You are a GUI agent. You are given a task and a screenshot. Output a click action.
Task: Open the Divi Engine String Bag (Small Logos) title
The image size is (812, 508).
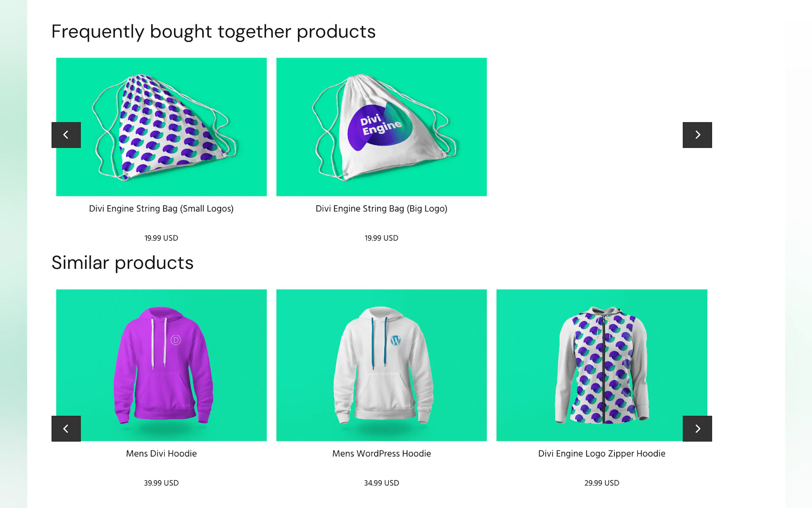coord(161,209)
